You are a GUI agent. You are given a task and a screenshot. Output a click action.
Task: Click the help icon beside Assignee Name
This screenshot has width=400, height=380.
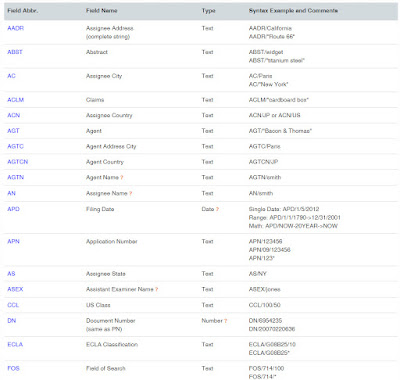(131, 193)
